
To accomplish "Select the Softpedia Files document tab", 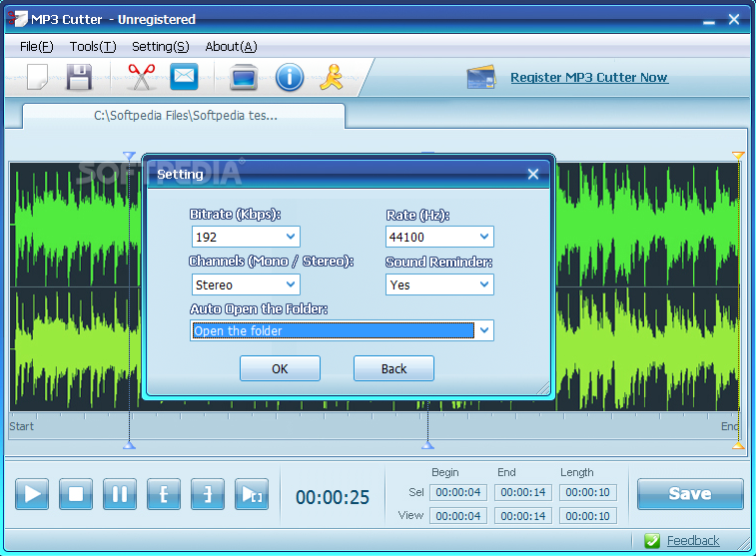I will 184,116.
